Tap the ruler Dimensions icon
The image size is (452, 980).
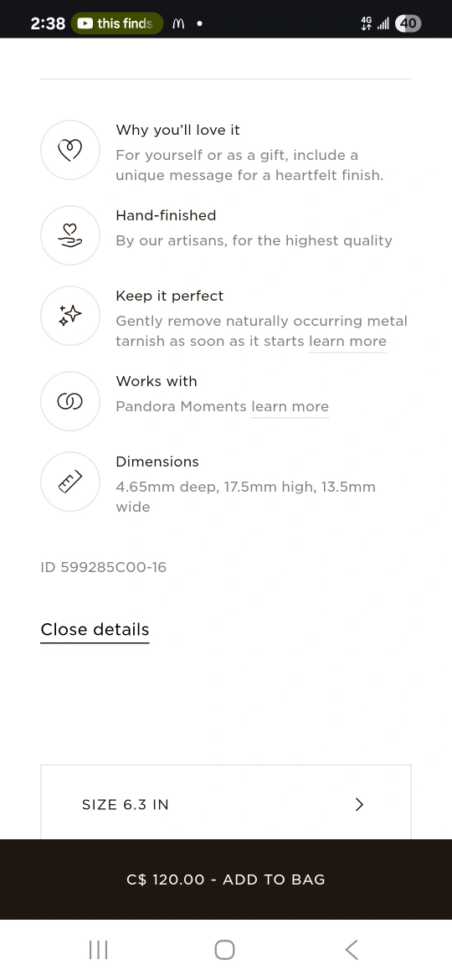click(70, 482)
